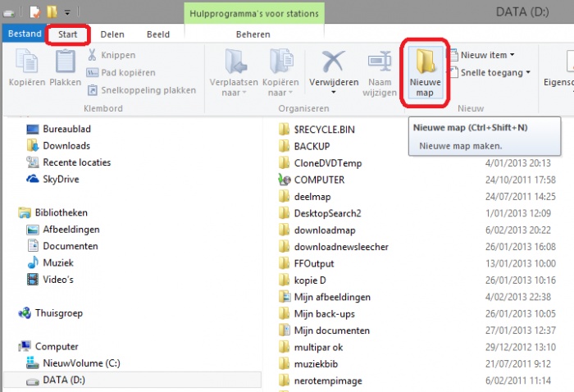
Task: Select the deelmap folder
Action: point(304,197)
